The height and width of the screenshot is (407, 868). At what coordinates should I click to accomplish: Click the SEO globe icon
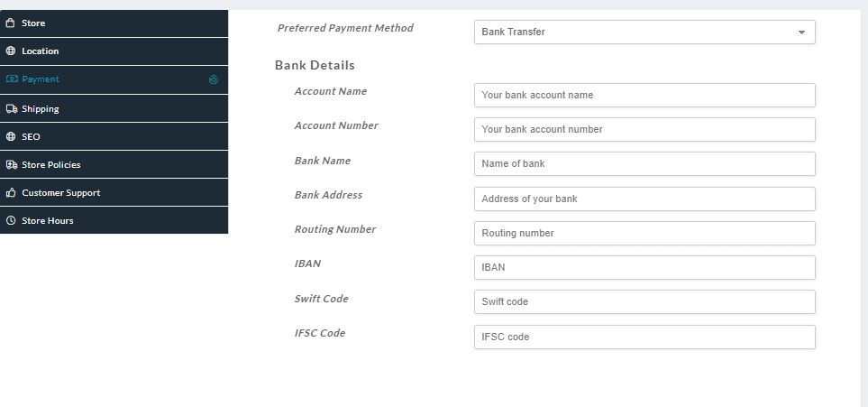click(11, 137)
